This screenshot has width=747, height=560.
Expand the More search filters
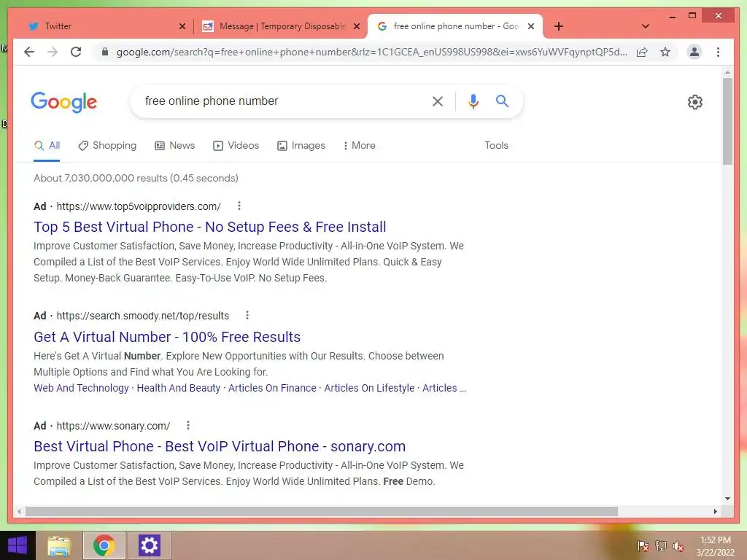coord(359,145)
